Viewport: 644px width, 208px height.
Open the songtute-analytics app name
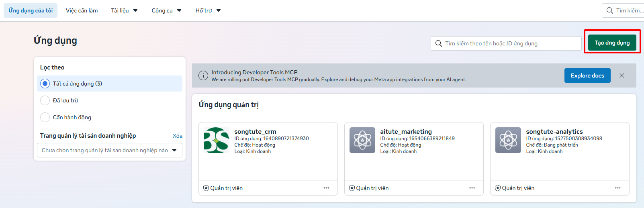point(554,131)
